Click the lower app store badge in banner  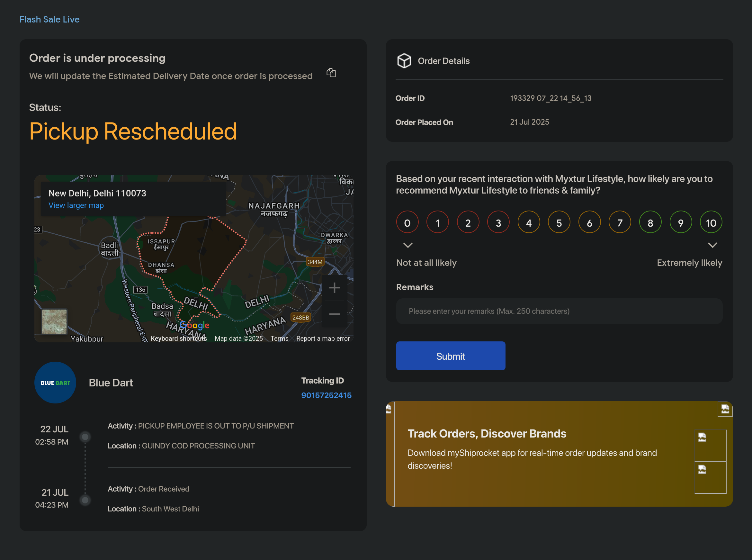(710, 477)
